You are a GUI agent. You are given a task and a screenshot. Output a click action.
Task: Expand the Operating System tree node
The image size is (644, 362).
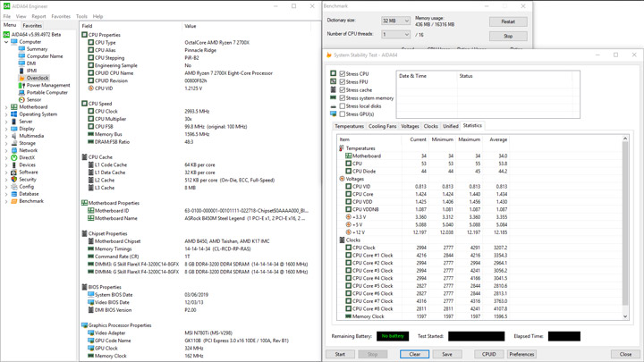pos(6,114)
